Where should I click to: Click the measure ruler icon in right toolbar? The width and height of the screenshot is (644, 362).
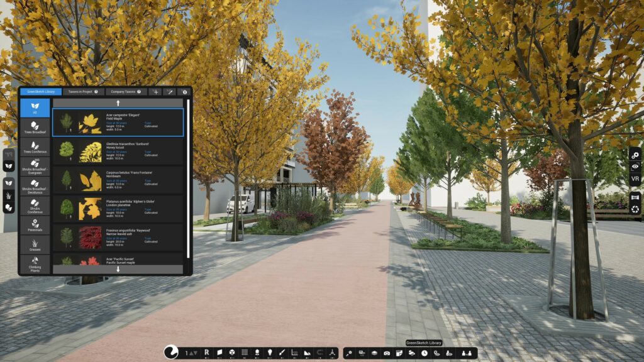[x=362, y=353]
